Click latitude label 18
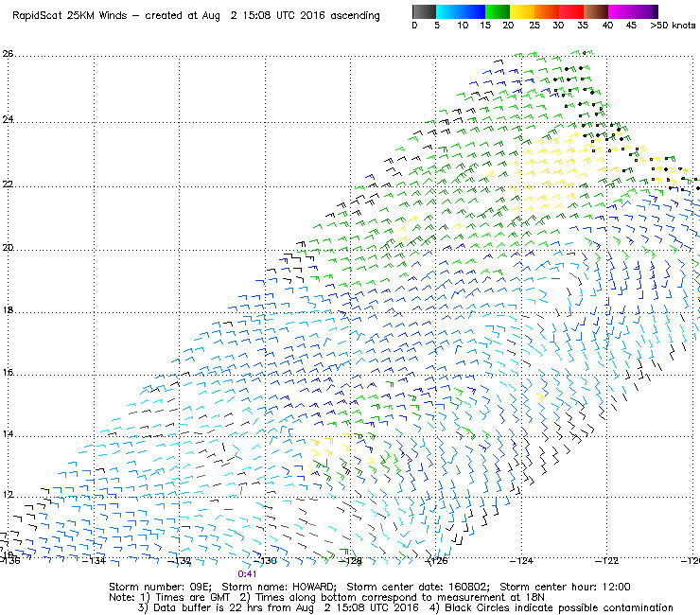 8,310
